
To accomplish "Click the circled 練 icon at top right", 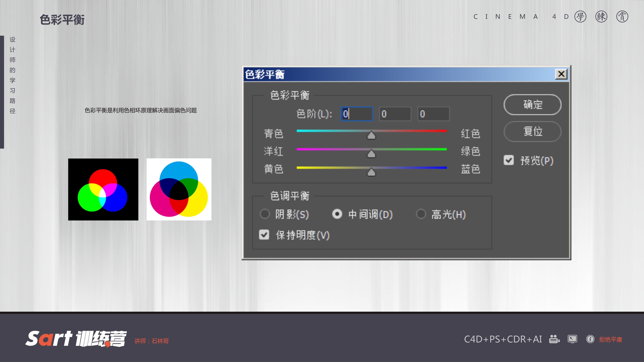I will click(601, 17).
